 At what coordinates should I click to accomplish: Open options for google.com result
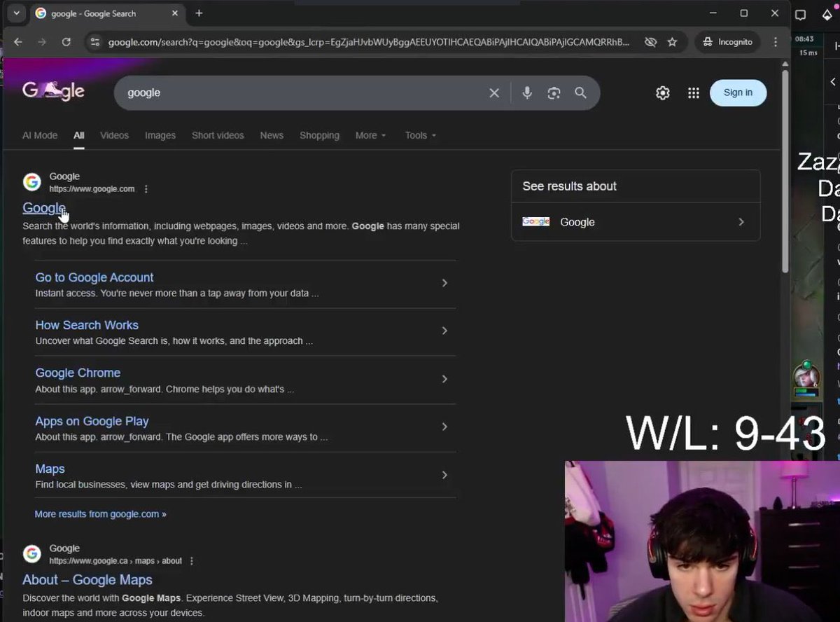pos(146,189)
